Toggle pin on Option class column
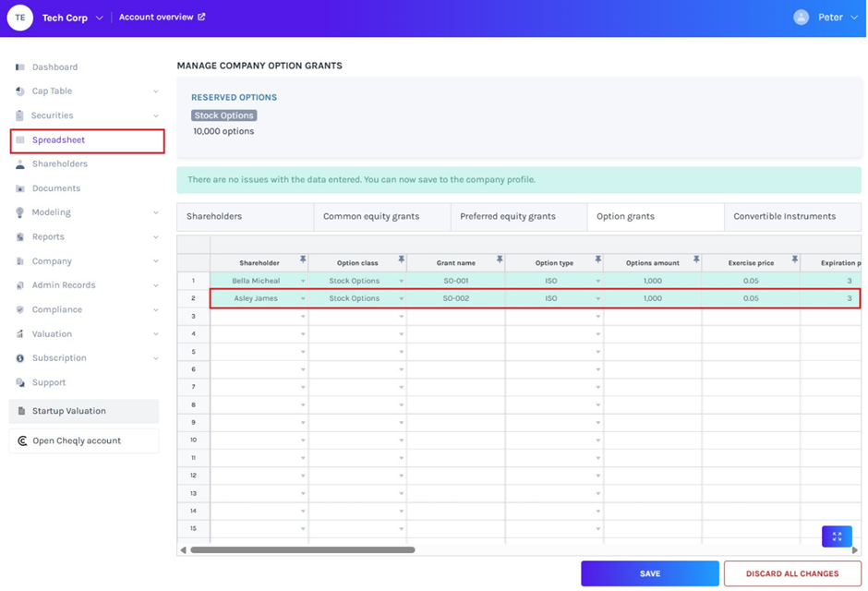 401,260
